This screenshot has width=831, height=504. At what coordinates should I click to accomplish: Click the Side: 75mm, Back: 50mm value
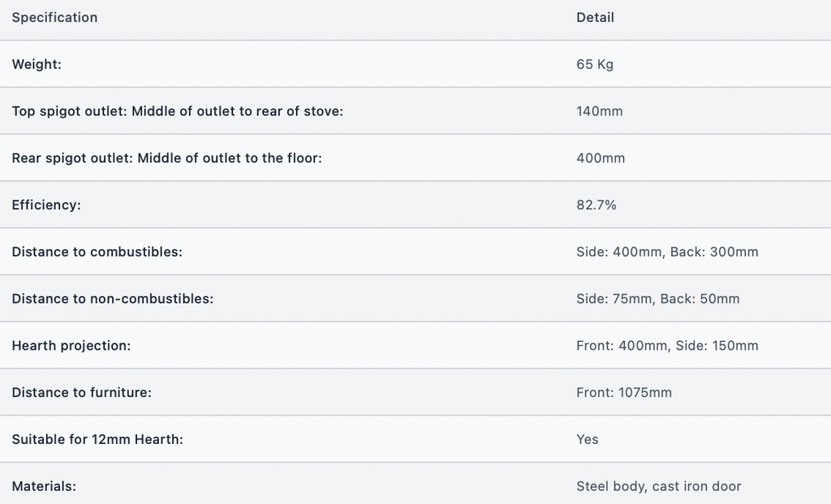coord(657,299)
